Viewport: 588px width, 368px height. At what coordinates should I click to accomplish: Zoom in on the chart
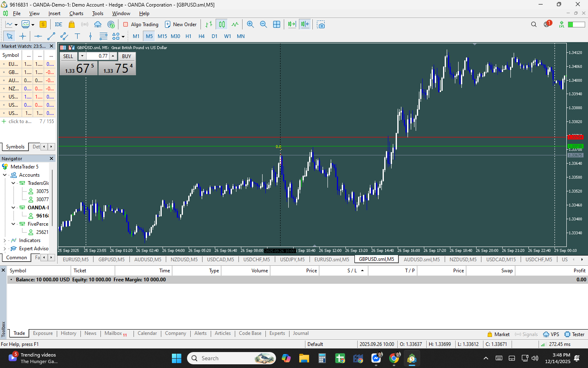coord(250,25)
